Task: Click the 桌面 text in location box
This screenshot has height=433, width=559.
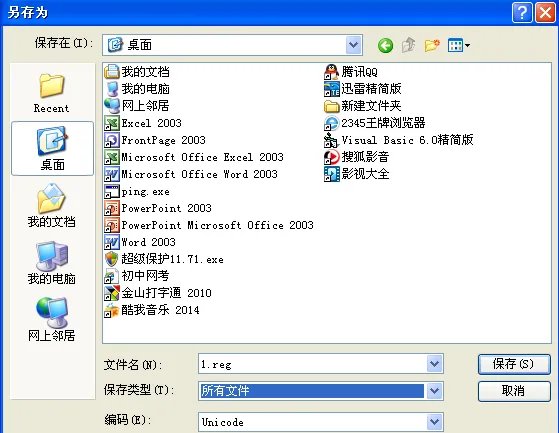Action: tap(140, 45)
